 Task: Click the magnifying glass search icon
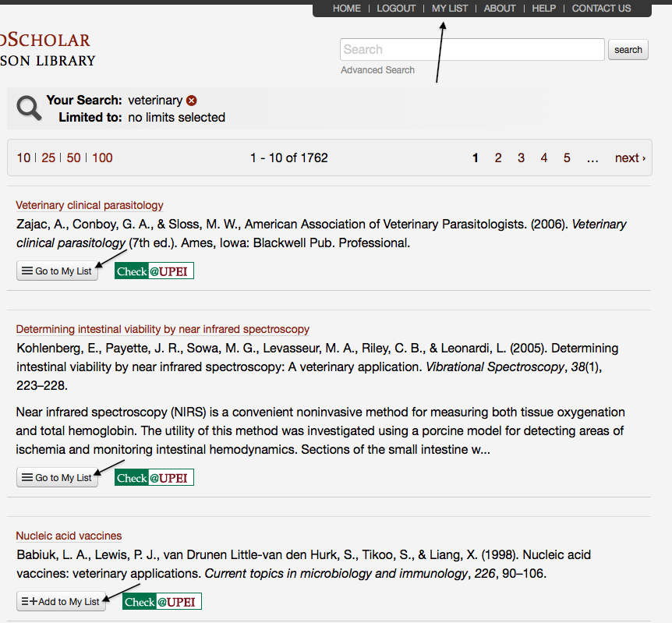coord(29,108)
